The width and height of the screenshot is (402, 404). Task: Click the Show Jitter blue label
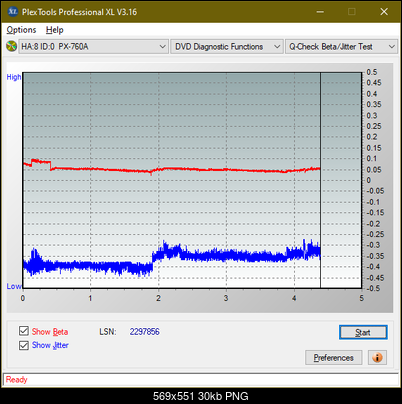click(x=50, y=345)
